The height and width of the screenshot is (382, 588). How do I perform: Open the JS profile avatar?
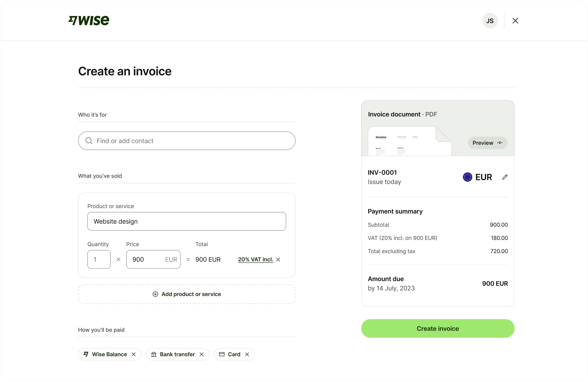pyautogui.click(x=490, y=21)
